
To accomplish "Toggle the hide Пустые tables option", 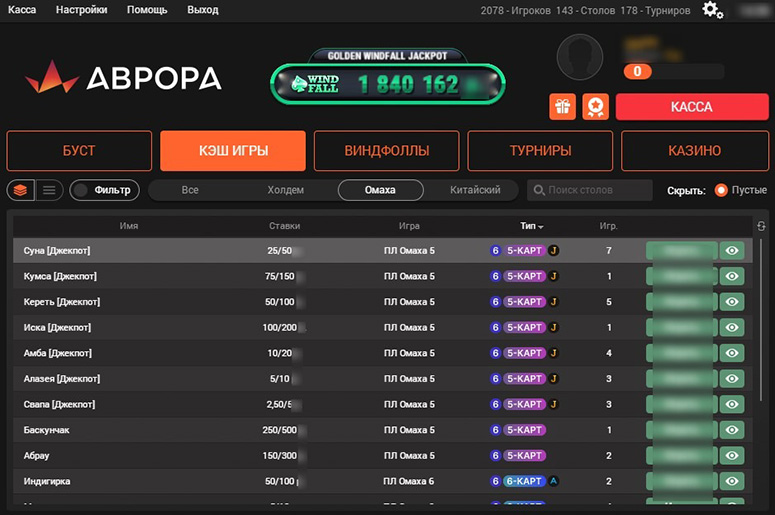I will click(721, 190).
